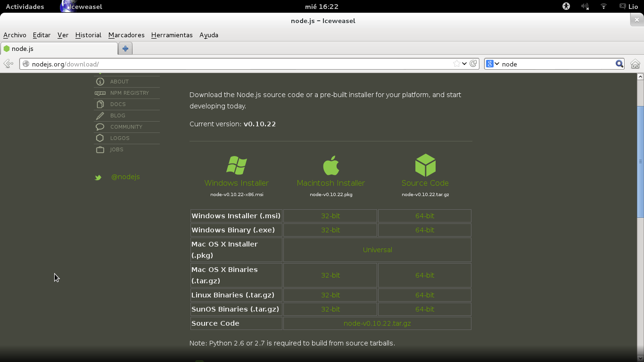Open the Editar menu
This screenshot has height=362, width=644.
(x=41, y=35)
